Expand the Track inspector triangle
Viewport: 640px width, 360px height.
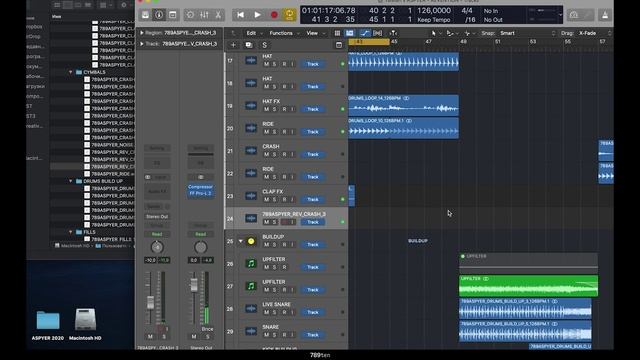[x=142, y=44]
